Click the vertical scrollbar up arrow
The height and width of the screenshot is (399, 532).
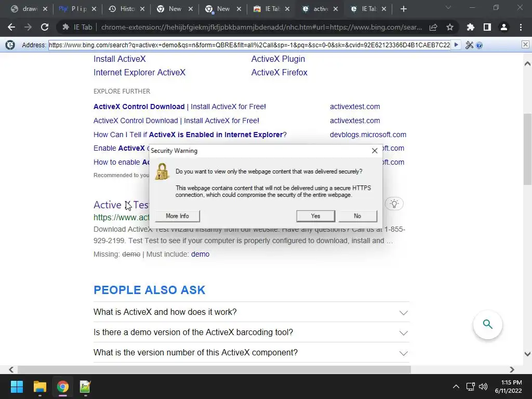coord(527,63)
